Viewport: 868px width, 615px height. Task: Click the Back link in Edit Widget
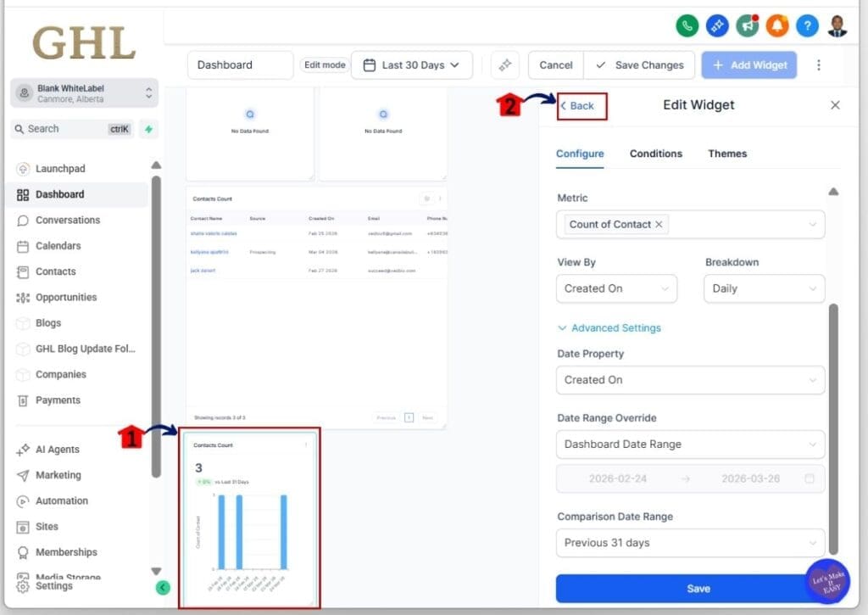(579, 106)
